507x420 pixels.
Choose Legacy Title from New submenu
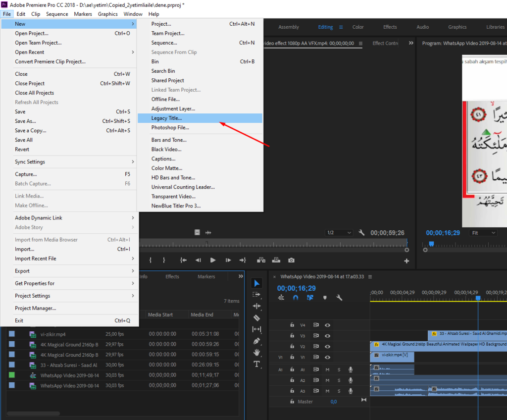[200, 118]
